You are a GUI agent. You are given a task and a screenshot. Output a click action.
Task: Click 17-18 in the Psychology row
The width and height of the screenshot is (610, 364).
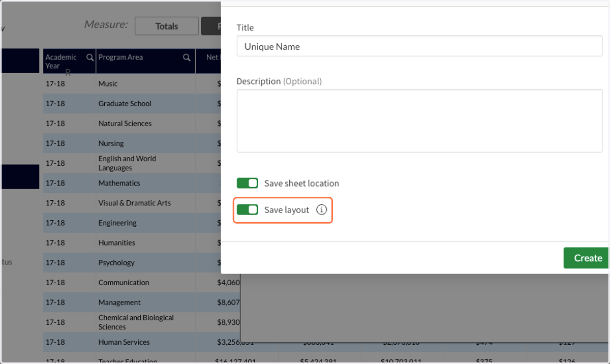tap(55, 262)
